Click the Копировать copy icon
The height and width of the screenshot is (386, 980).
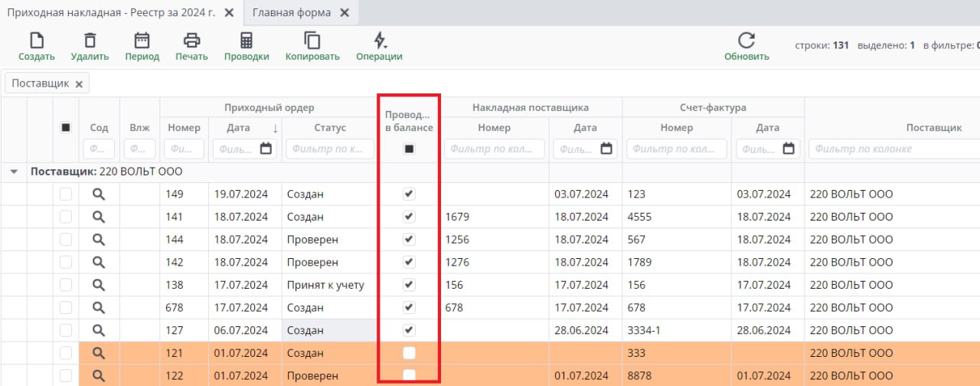pyautogui.click(x=312, y=41)
